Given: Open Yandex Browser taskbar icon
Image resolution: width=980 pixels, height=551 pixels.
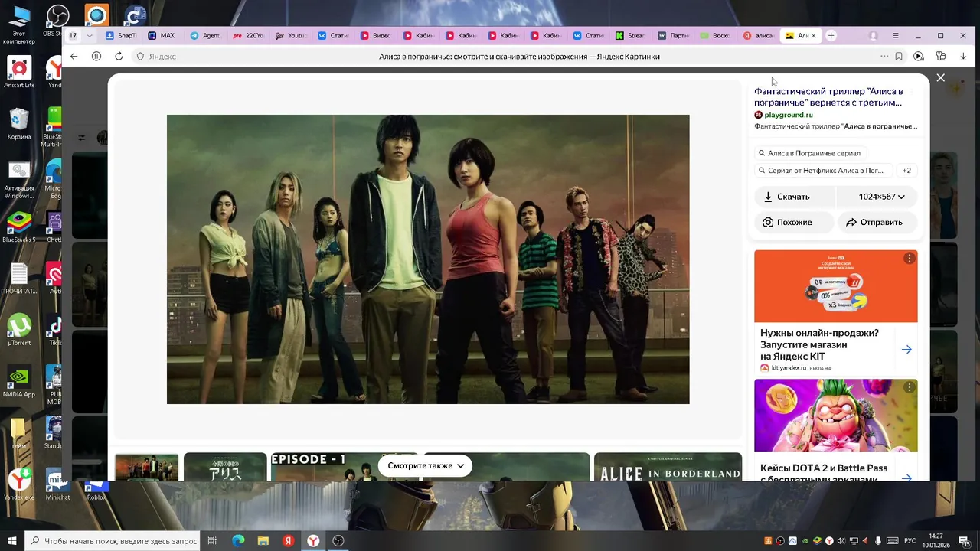Looking at the screenshot, I should pos(313,541).
